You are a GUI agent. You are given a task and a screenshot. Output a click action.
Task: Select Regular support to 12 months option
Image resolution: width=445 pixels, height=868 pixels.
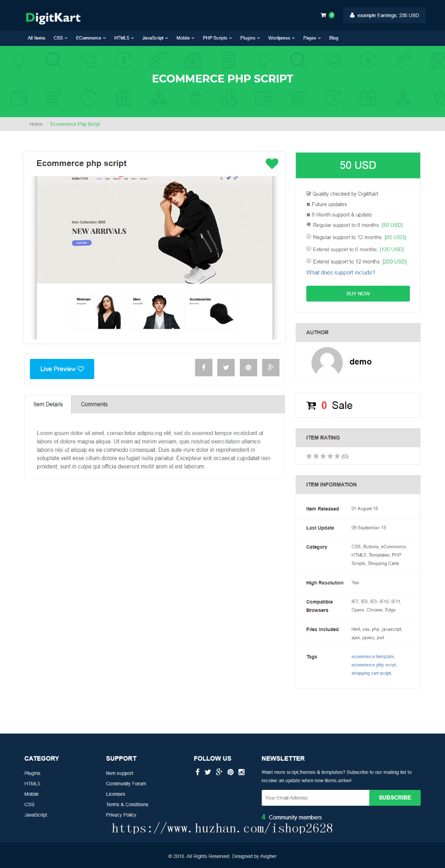309,237
